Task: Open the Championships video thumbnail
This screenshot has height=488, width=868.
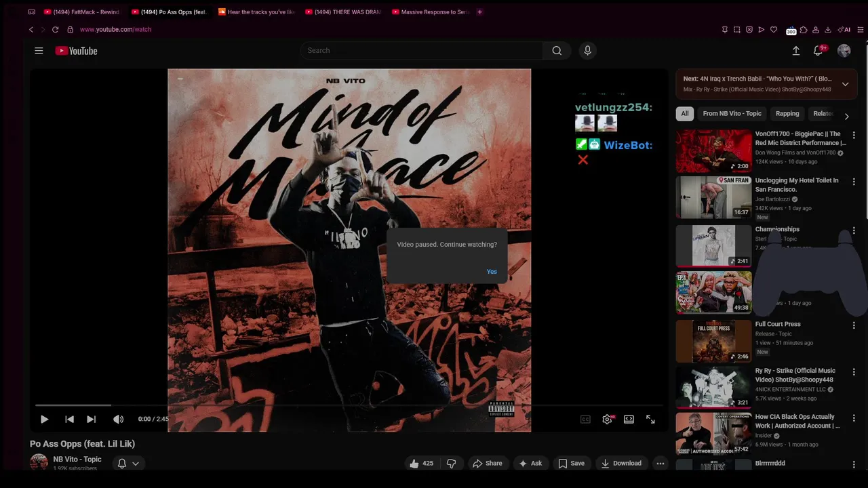Action: coord(713,245)
